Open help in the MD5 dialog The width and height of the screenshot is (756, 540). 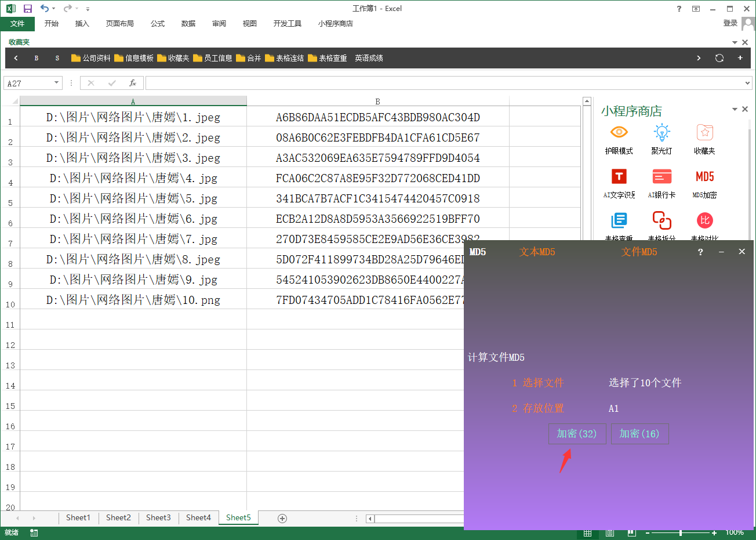[700, 252]
